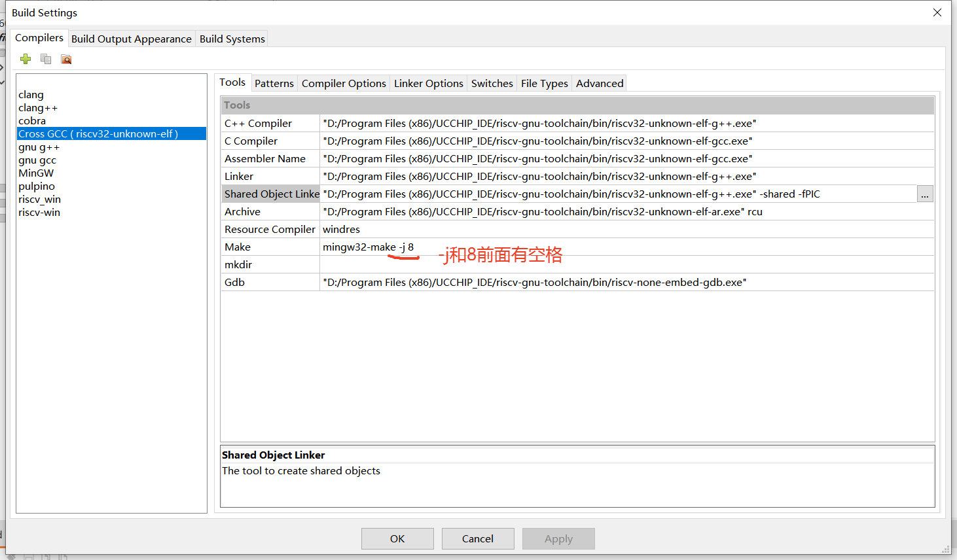Select gnu g++ compiler entry
This screenshot has height=560, width=957.
click(111, 147)
